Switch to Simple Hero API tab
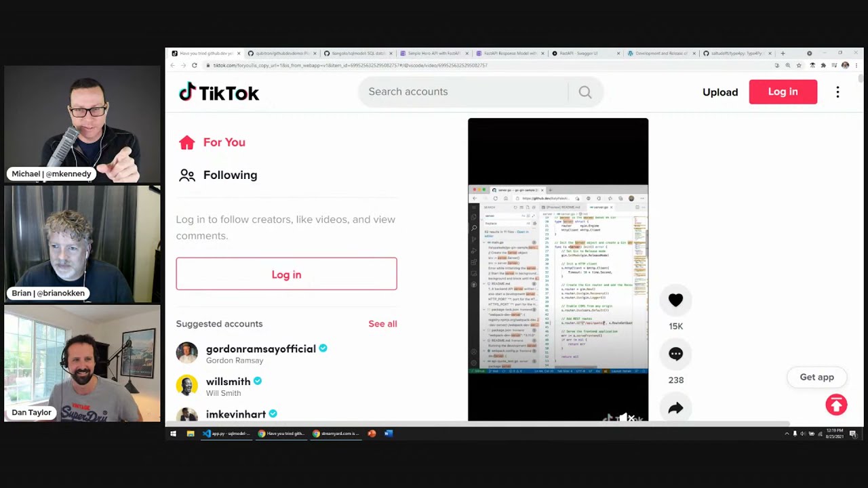 pos(433,54)
